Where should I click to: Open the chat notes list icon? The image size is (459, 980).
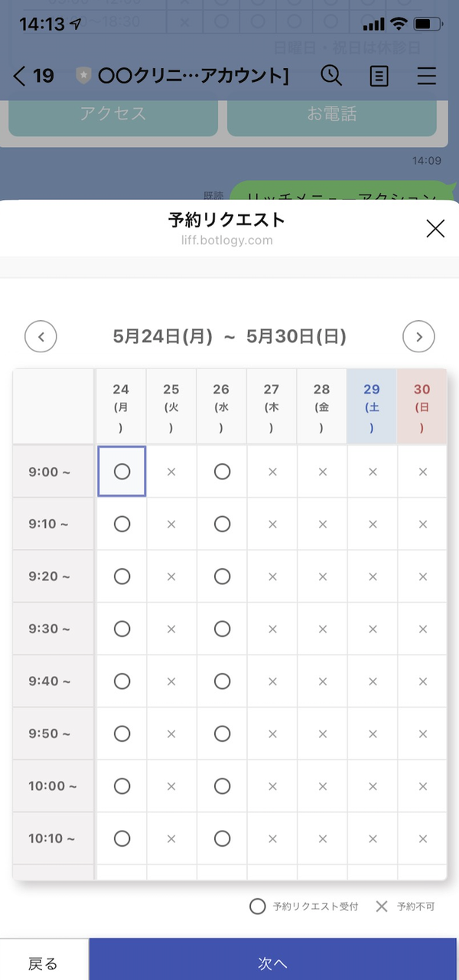click(379, 76)
